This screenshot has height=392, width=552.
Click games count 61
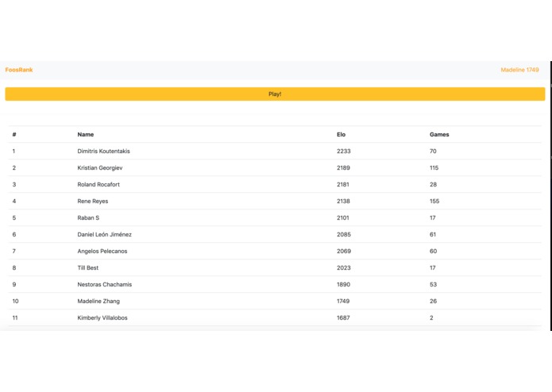tap(433, 234)
